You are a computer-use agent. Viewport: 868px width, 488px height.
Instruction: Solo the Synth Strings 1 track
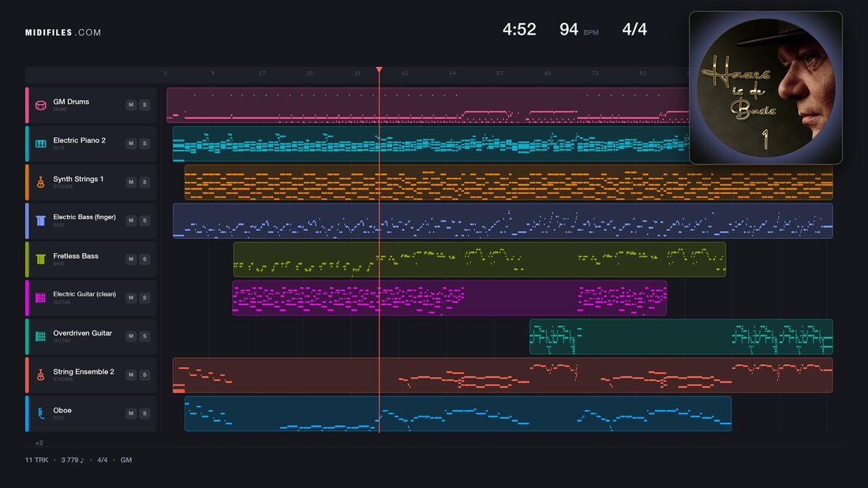144,182
